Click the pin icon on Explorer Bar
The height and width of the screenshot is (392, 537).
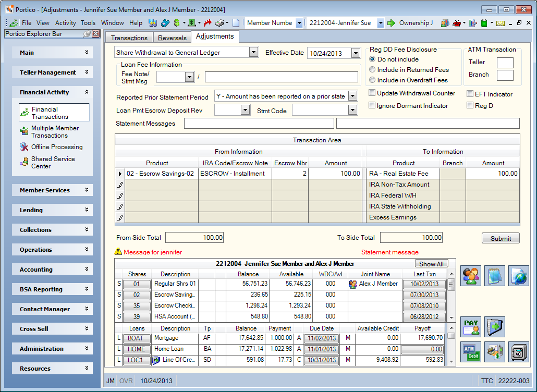(88, 33)
